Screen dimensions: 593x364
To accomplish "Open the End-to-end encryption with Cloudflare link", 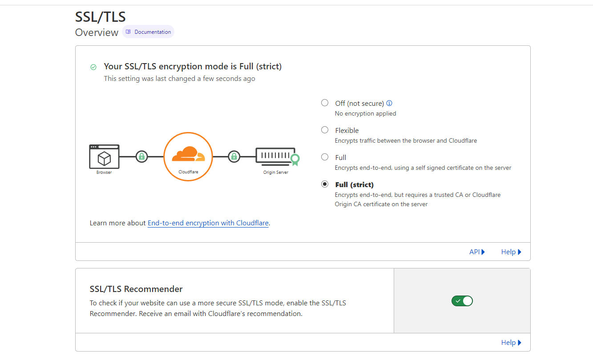I will click(x=208, y=223).
